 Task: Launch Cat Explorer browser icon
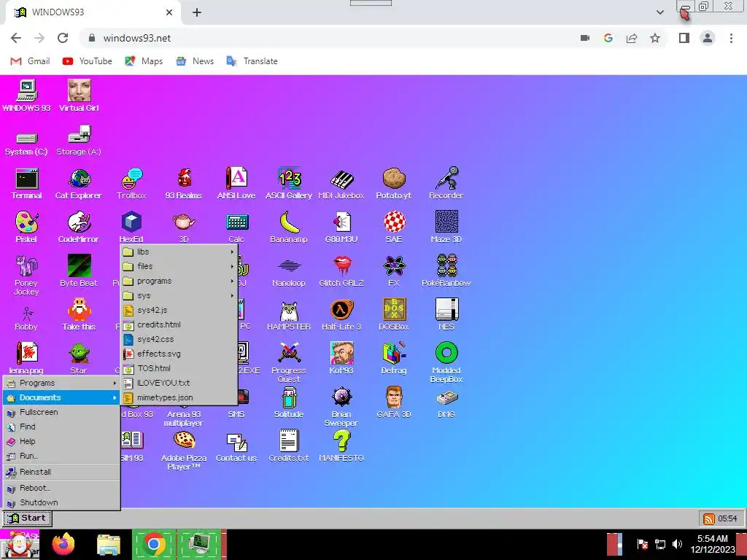coord(79,184)
